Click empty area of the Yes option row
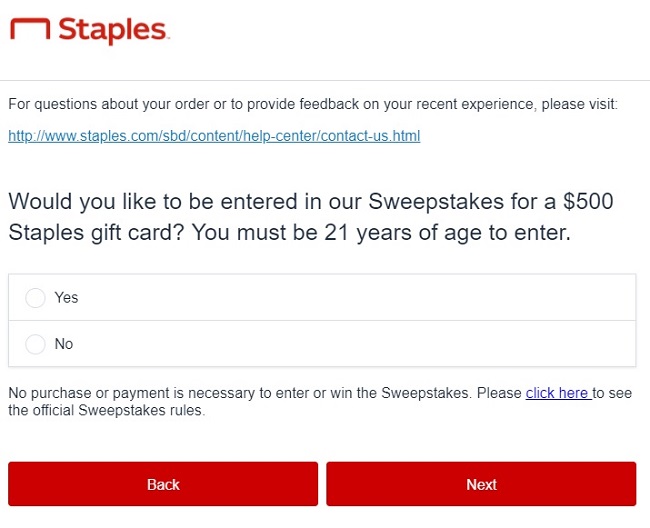This screenshot has width=650, height=528. 350,298
